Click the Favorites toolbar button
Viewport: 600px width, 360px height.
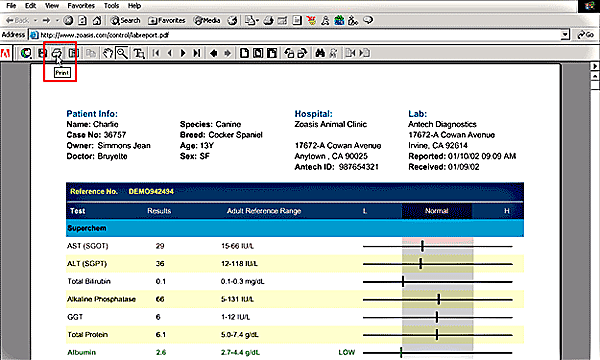tap(167, 20)
